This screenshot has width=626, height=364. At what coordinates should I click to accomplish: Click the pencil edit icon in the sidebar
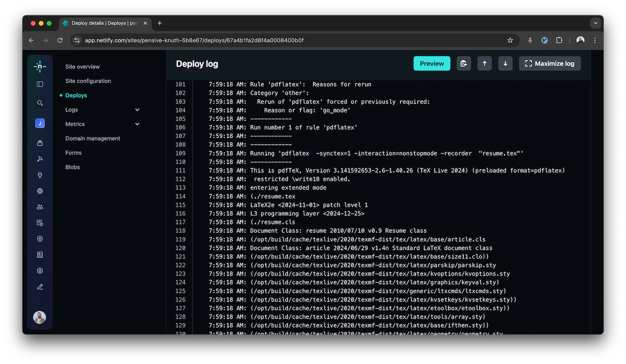40,287
